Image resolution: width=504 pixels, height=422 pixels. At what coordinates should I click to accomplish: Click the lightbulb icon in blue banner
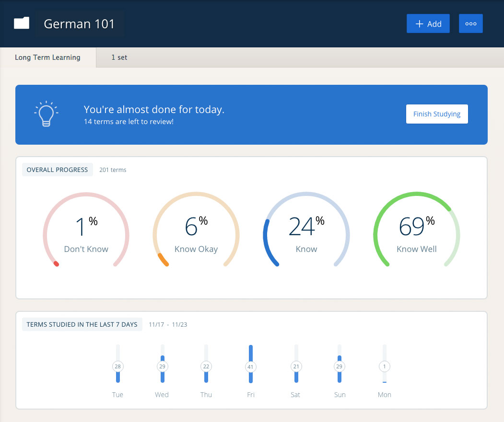(46, 114)
